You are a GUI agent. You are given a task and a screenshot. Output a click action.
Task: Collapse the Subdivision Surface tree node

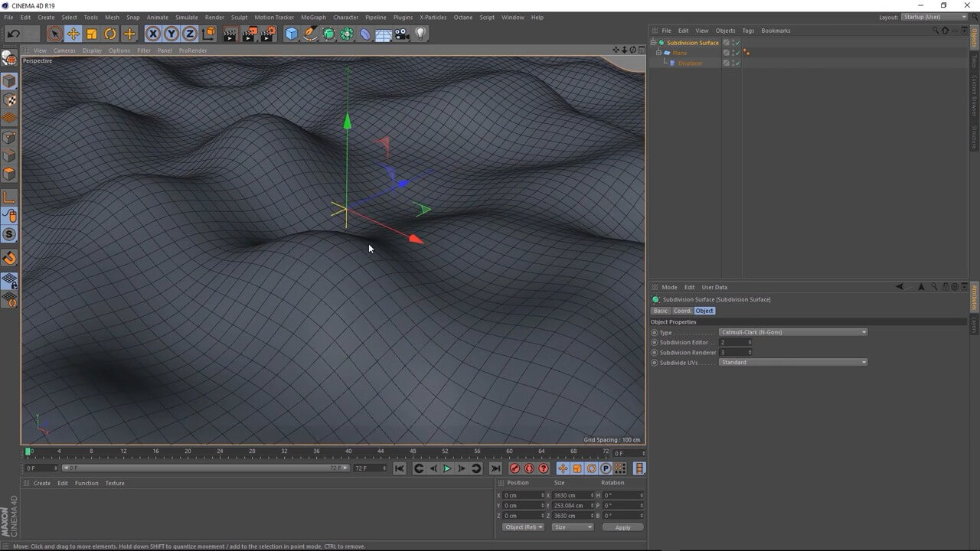(653, 43)
